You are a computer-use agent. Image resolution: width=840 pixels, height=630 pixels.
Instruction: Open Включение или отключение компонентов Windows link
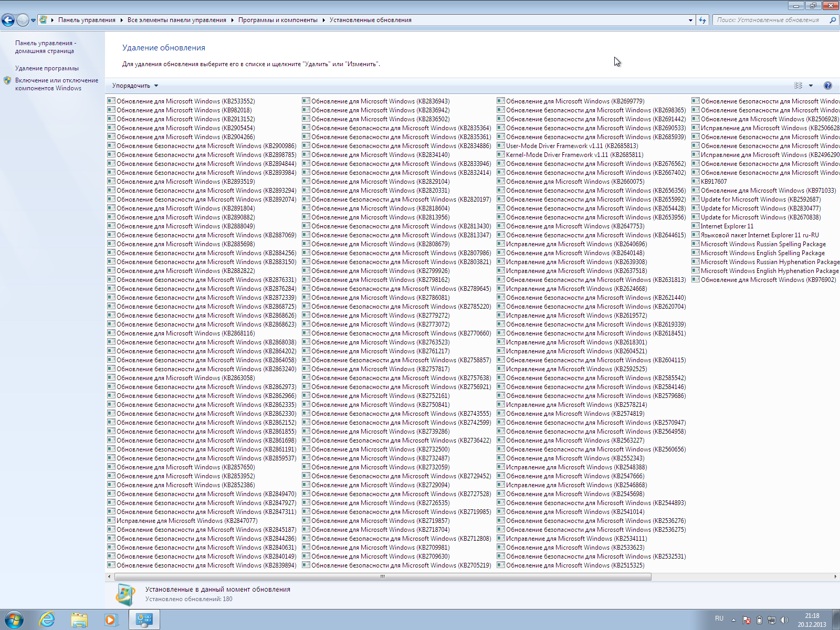pyautogui.click(x=56, y=84)
